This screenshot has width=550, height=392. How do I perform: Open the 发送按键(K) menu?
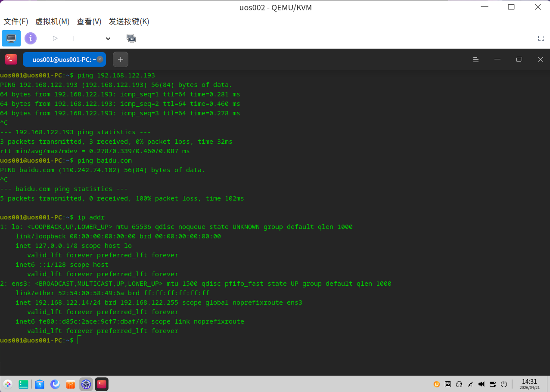pos(129,22)
